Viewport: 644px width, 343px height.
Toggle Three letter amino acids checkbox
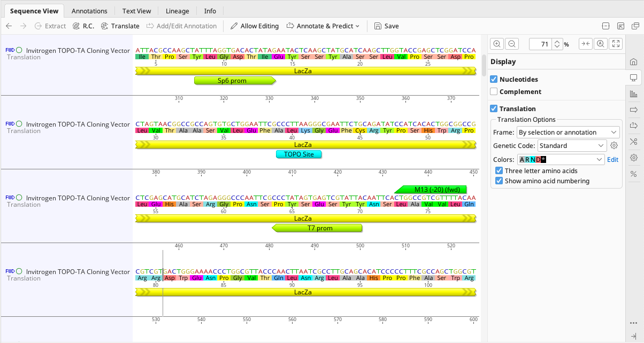pos(500,171)
